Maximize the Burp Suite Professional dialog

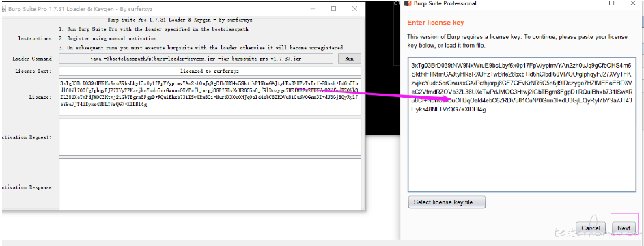611,3
